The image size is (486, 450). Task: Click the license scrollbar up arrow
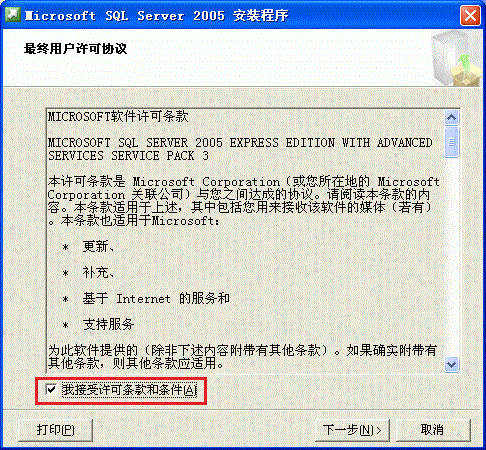coord(452,117)
